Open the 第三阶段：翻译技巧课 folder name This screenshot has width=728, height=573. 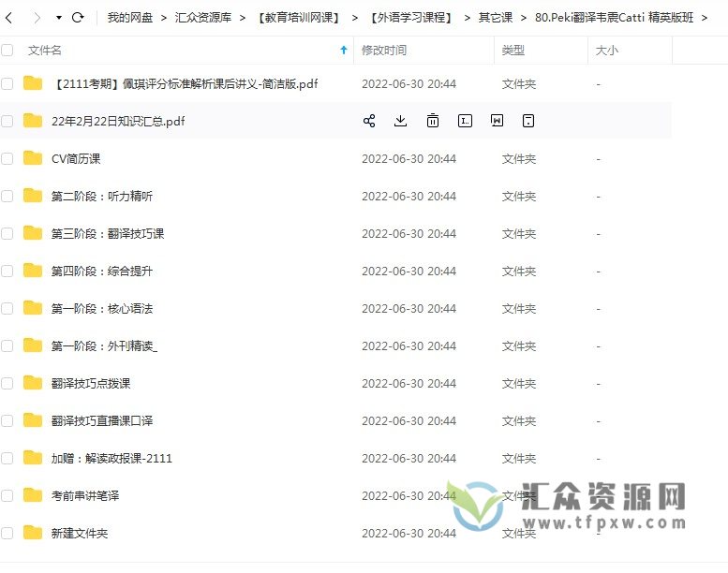pos(108,233)
